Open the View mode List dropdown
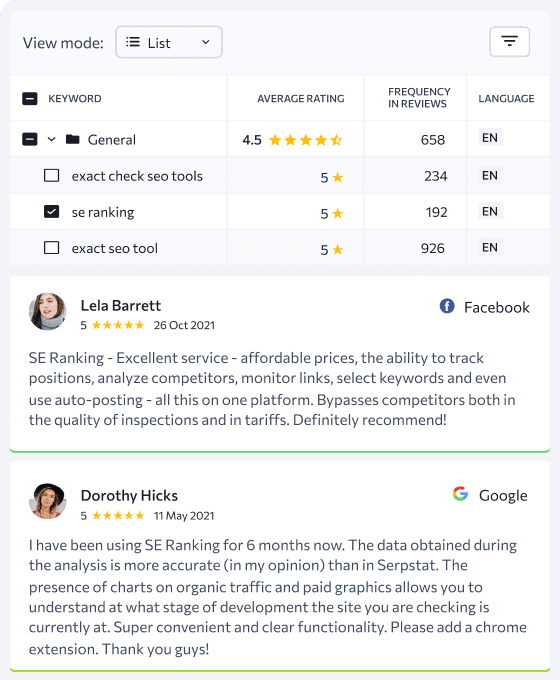Viewport: 560px width, 680px height. (x=169, y=42)
